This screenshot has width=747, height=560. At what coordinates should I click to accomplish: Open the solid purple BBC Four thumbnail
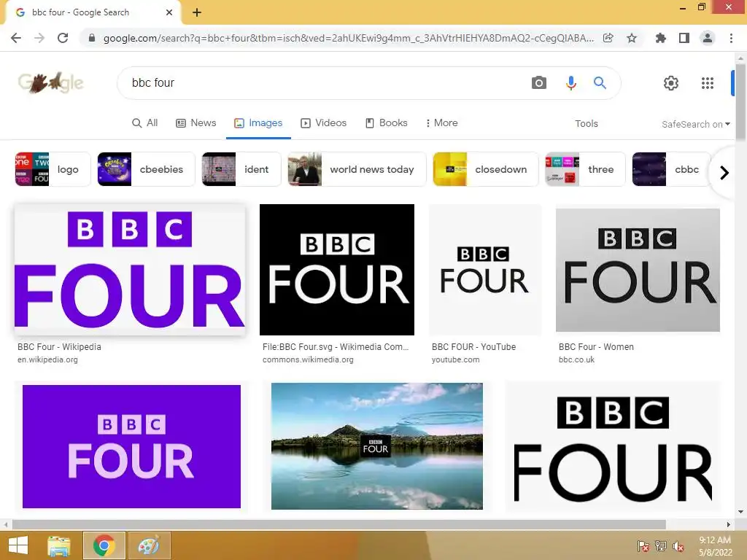pos(131,446)
